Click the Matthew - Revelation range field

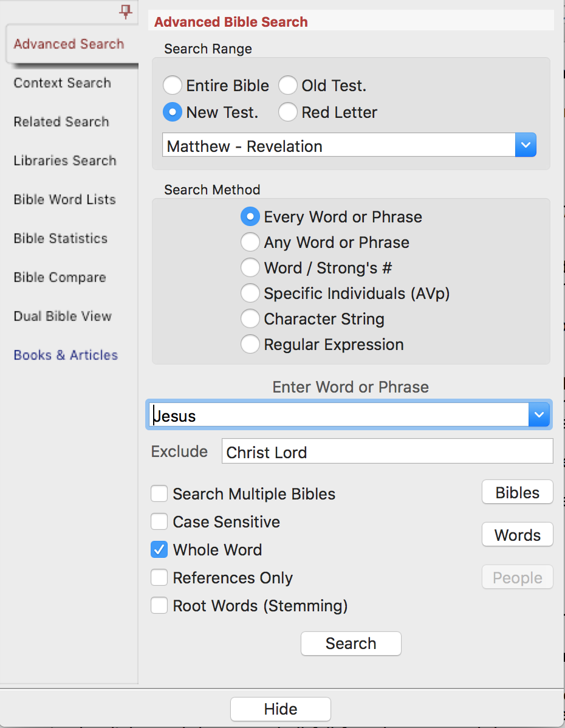tap(339, 145)
